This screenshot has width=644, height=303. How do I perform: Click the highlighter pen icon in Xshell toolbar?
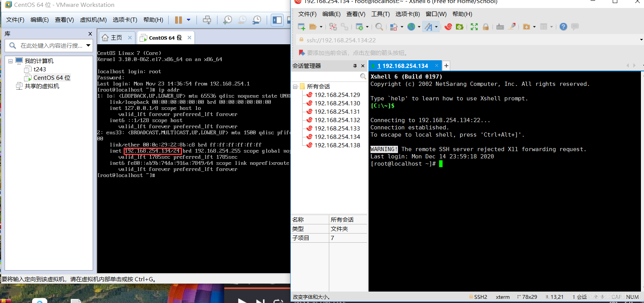point(512,26)
